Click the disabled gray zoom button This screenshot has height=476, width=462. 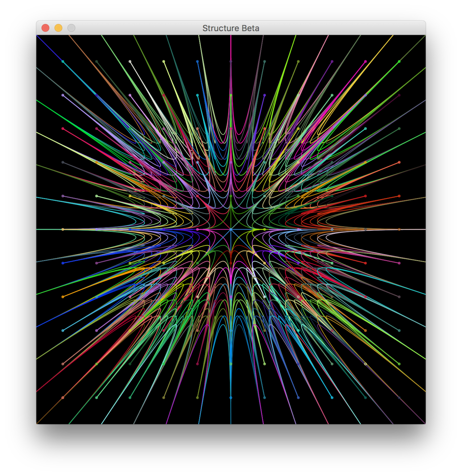pyautogui.click(x=71, y=28)
